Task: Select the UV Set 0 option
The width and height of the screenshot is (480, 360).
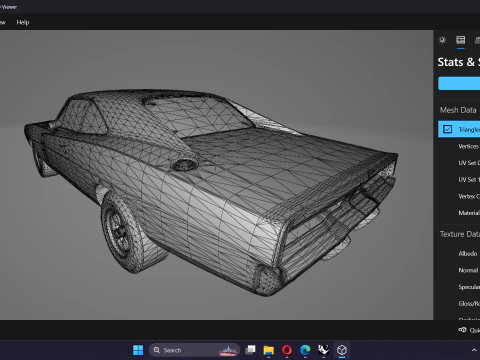Action: point(469,163)
